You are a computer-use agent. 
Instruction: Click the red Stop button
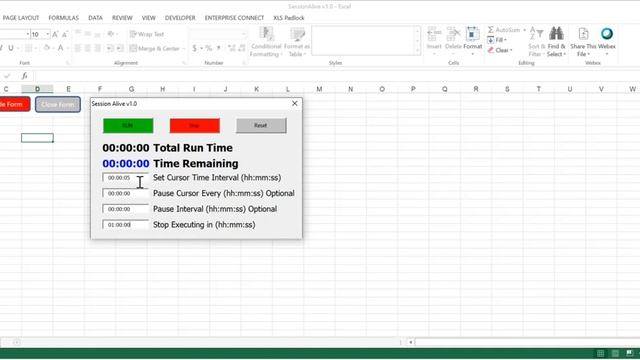click(x=195, y=126)
